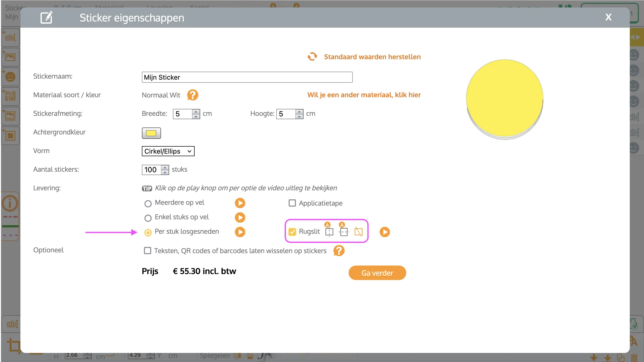
Task: Click the trash delete icon in background toolbar
Action: [634, 358]
